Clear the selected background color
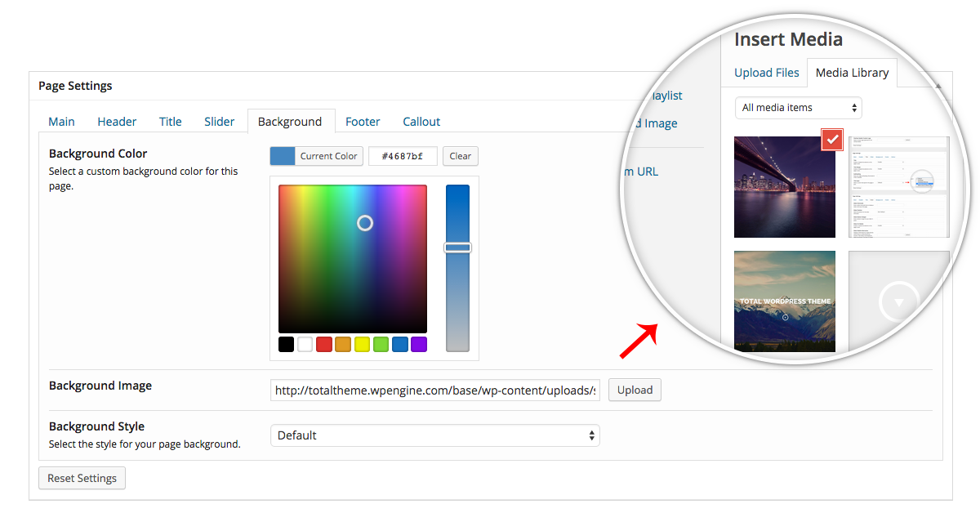 [461, 156]
